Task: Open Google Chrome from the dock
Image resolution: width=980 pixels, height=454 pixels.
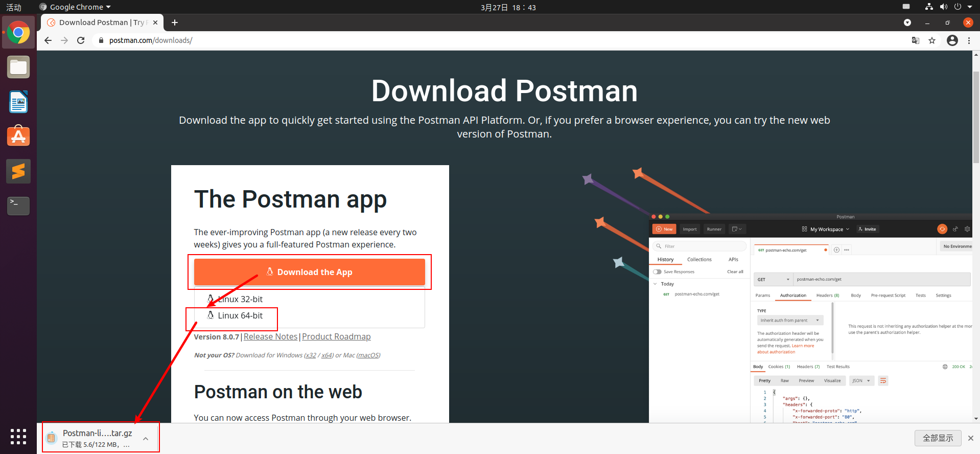Action: click(18, 33)
